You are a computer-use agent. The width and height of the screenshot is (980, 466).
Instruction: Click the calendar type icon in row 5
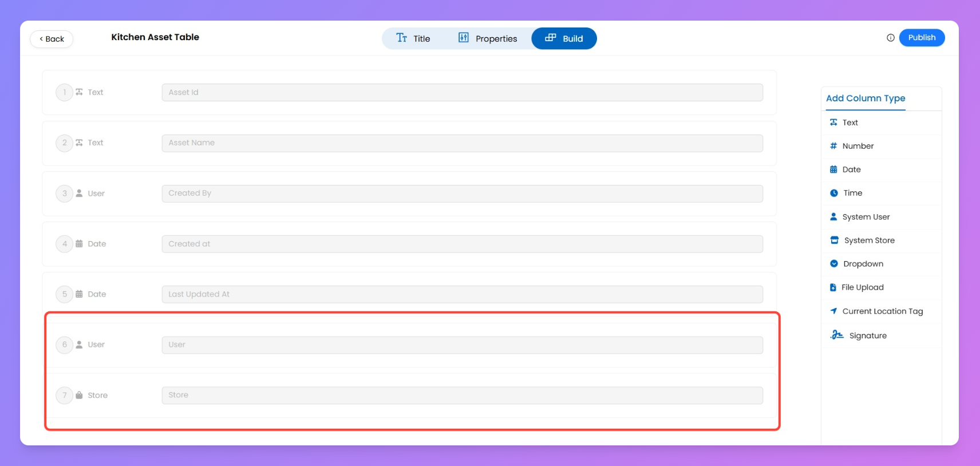click(x=79, y=294)
